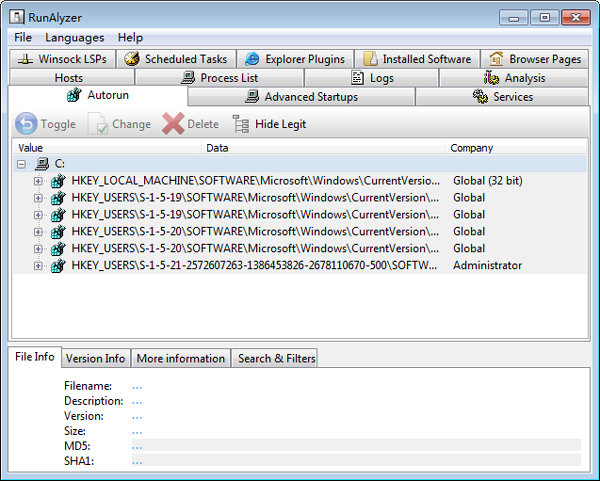Click the Advanced Startups computer icon
The height and width of the screenshot is (481, 600).
tap(252, 96)
